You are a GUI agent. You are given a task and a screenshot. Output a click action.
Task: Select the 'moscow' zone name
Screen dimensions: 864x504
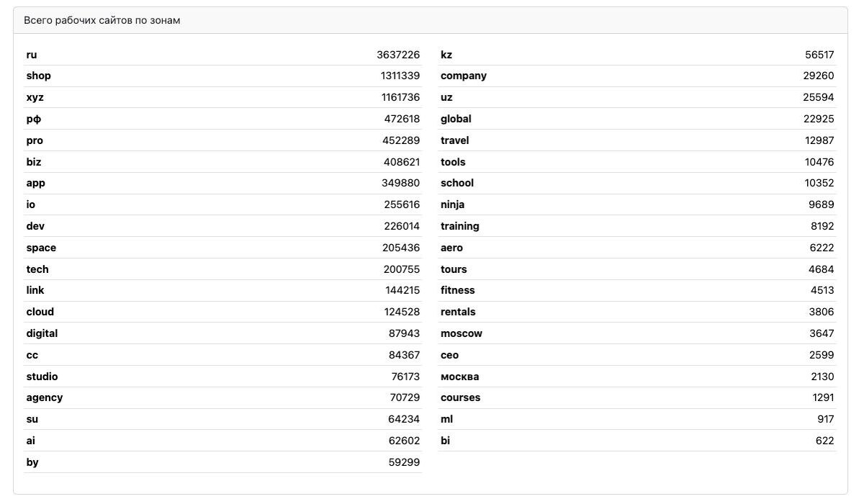point(462,333)
